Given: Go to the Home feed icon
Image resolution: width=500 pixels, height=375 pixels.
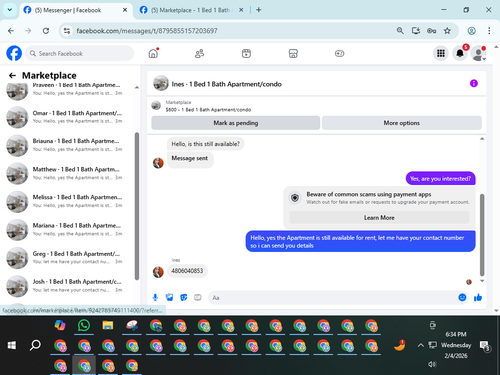Looking at the screenshot, I should [x=153, y=53].
